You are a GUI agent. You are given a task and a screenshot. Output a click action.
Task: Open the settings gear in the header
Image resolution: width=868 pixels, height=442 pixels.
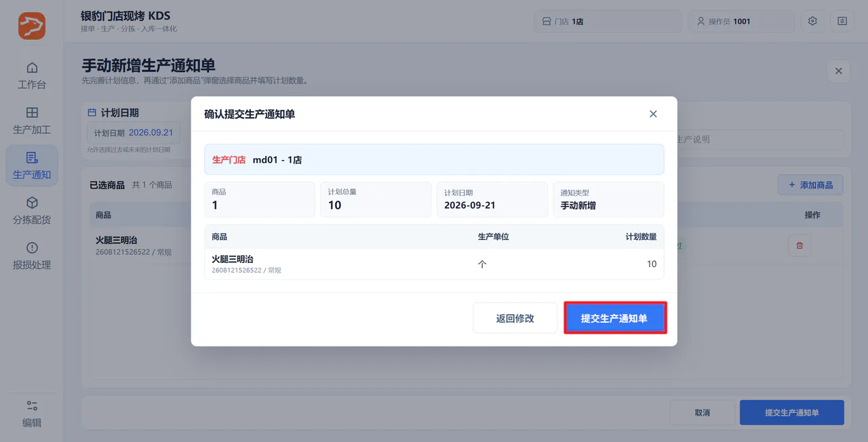pos(812,21)
